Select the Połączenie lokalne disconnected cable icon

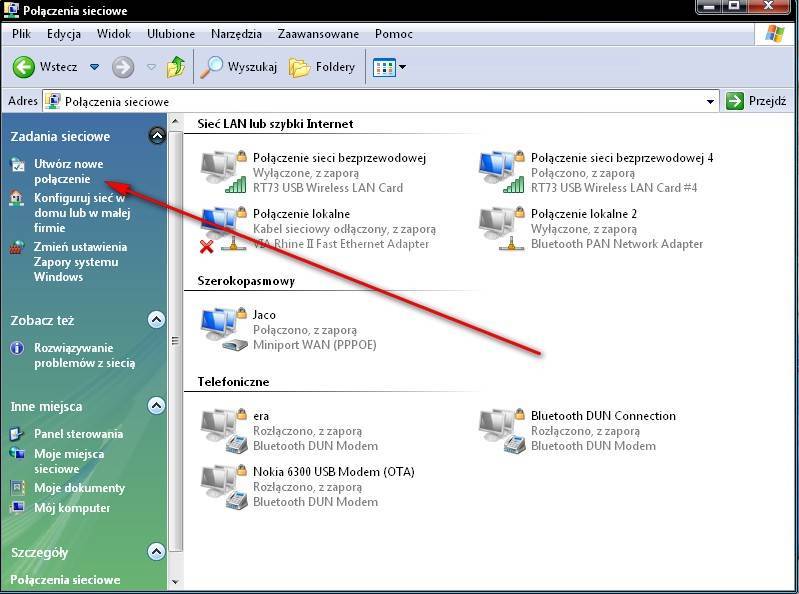click(223, 229)
